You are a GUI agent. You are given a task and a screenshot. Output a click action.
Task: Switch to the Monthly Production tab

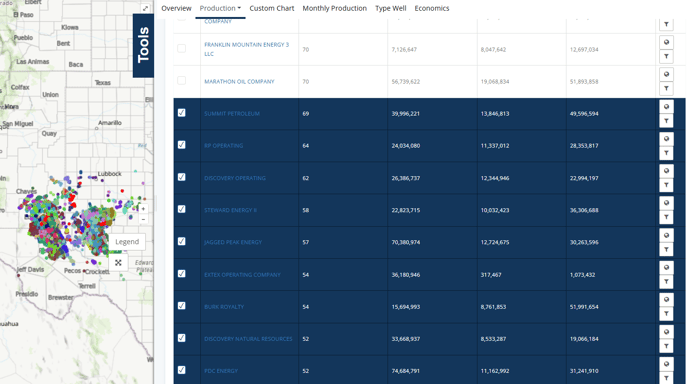coord(334,8)
